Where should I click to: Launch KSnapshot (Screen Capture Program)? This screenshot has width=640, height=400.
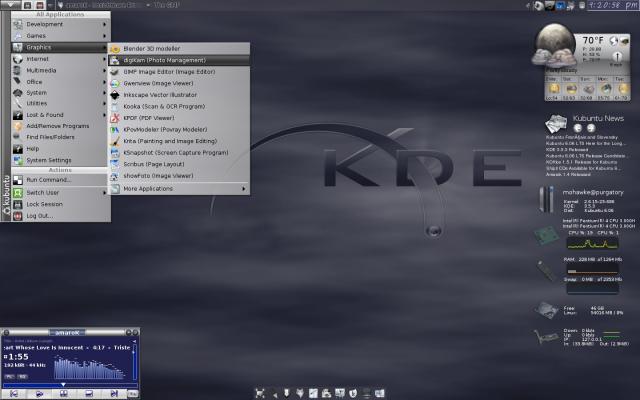179,153
